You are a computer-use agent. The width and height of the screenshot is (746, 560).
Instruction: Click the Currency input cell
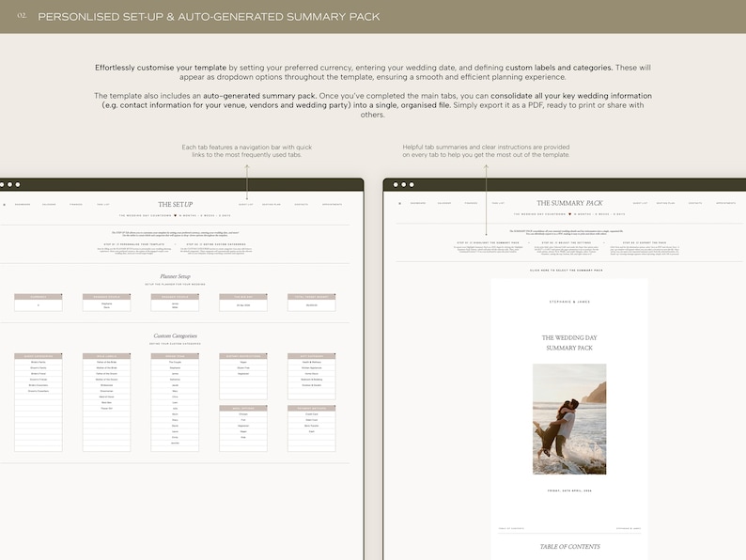click(x=39, y=305)
